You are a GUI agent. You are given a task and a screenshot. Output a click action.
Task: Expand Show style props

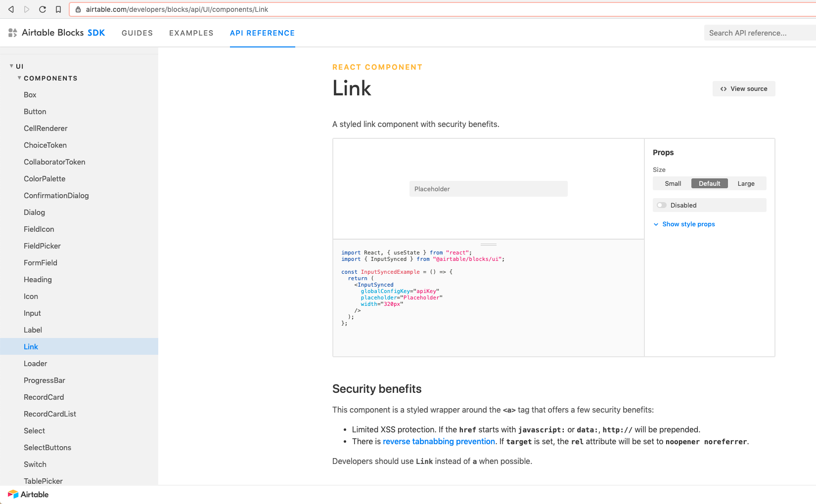coord(684,224)
